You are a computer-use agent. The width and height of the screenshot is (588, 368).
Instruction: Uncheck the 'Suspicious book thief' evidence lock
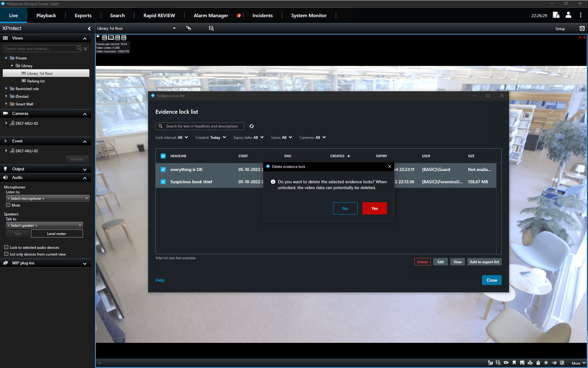(x=163, y=182)
